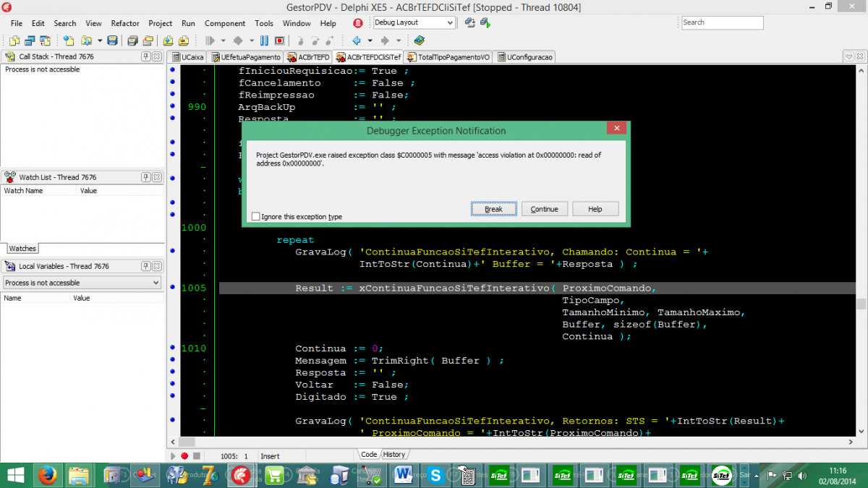Open the File menu
The image size is (868, 488).
click(17, 23)
